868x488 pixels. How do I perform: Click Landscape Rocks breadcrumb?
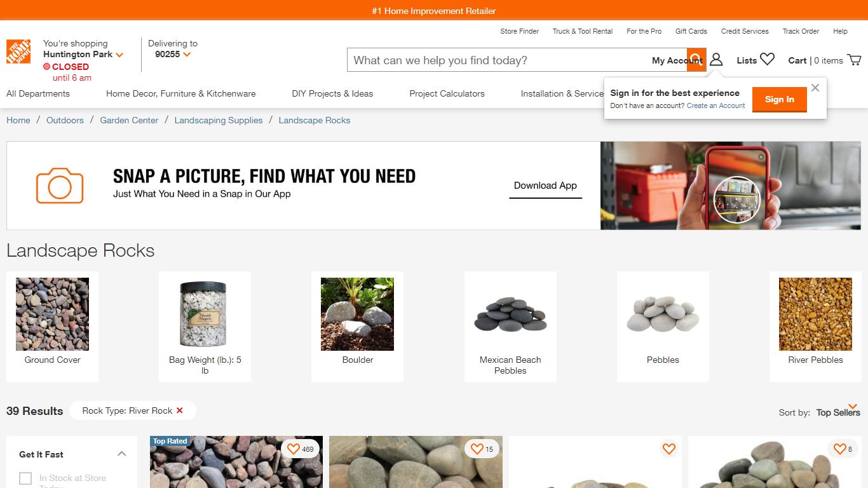[315, 120]
